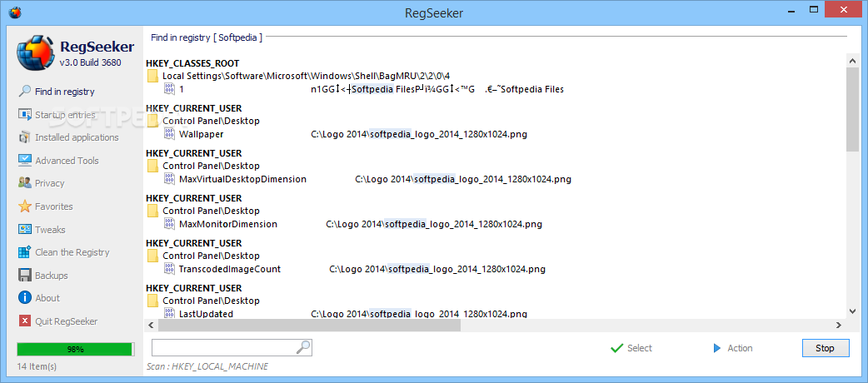
Task: Click the Backups floppy disk icon
Action: pos(24,275)
